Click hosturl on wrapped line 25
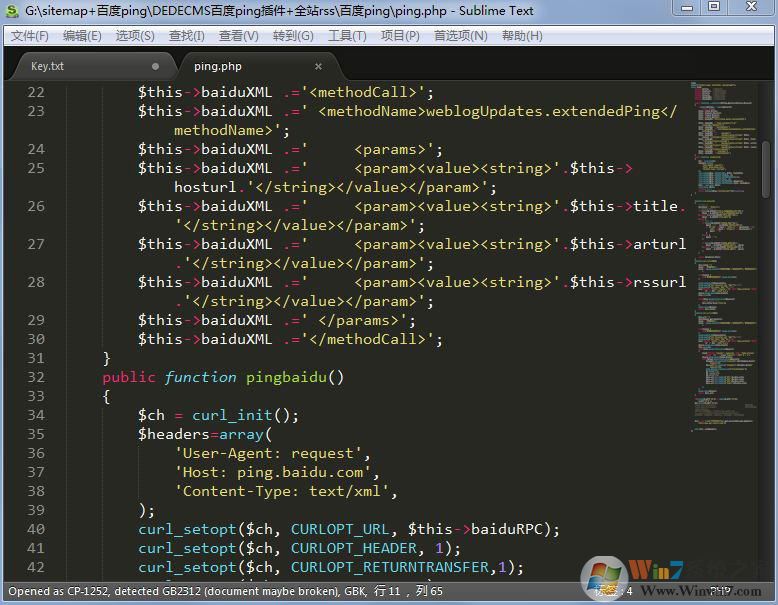Viewport: 778px width, 605px height. 205,187
